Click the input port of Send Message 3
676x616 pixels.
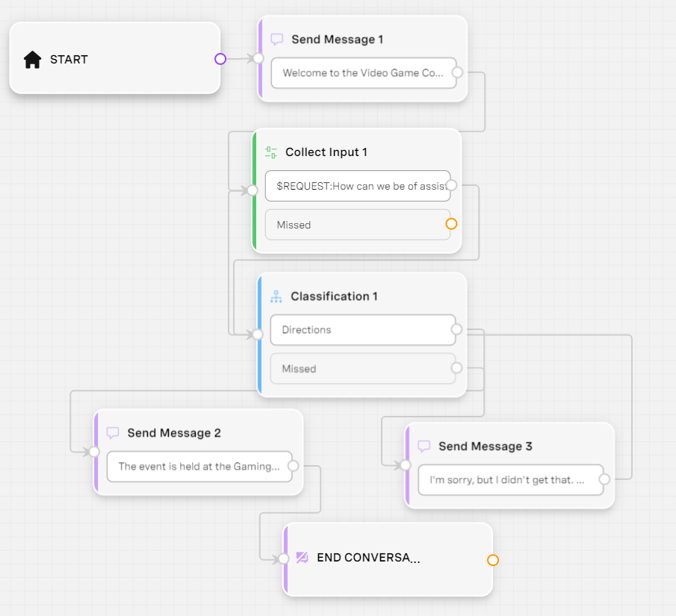tap(406, 465)
